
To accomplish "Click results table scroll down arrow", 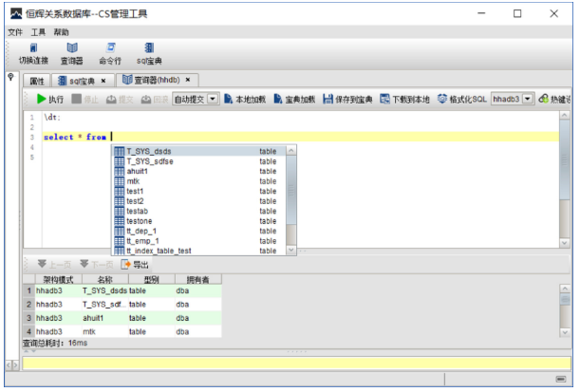I will pos(565,332).
